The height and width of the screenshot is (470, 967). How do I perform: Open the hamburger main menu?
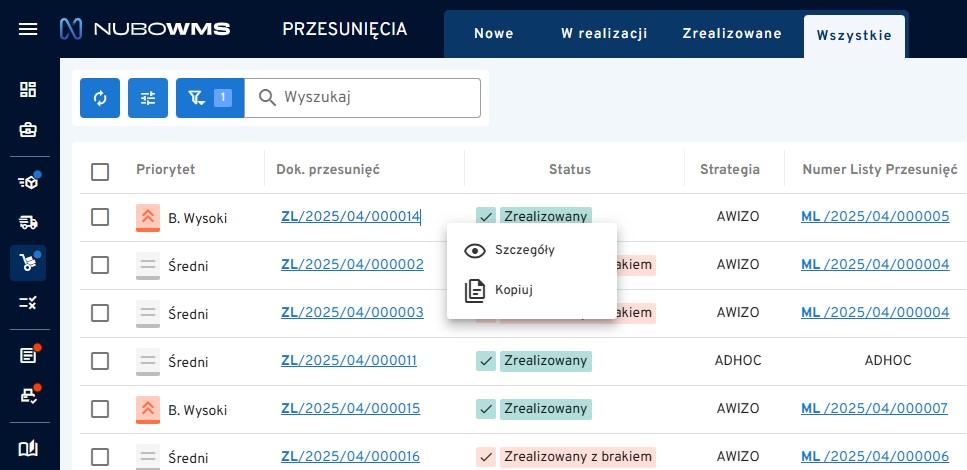click(x=29, y=29)
